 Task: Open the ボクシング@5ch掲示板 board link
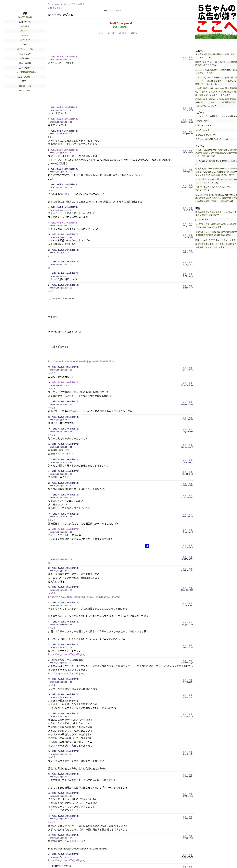[74, 4]
